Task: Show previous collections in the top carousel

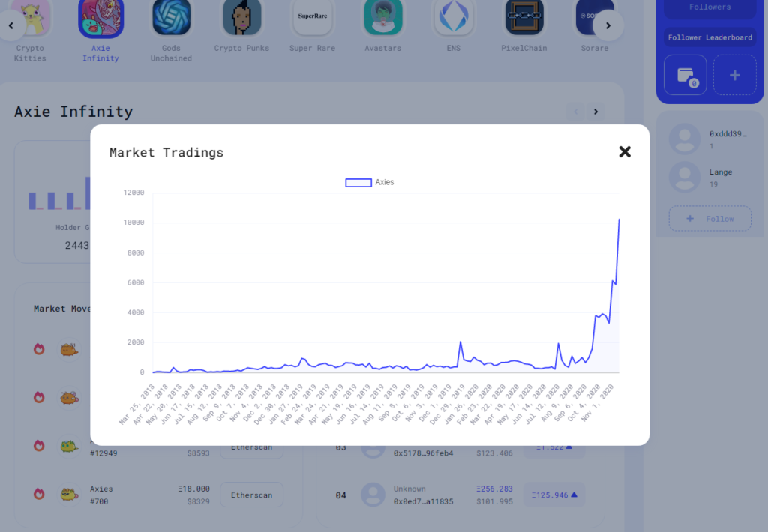Action: point(10,25)
